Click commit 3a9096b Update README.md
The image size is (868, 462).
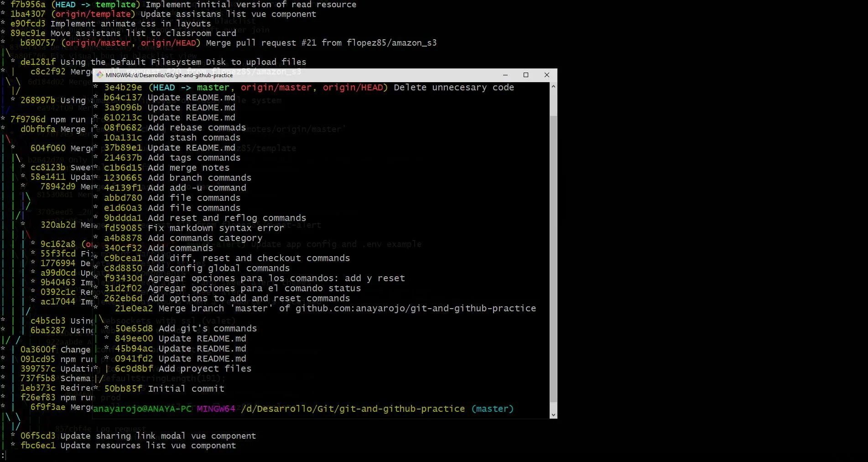(169, 107)
